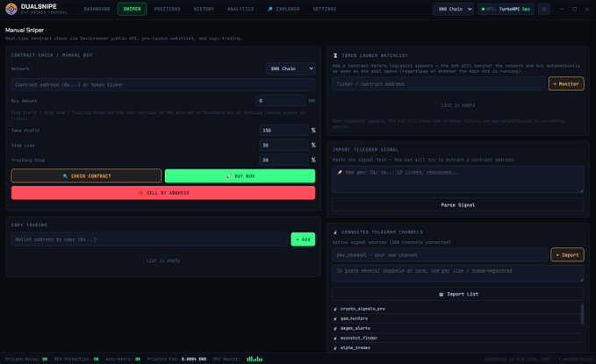Screen dimensions: 596x364
Task: Click the icon beside crypto_signals_pro
Action: pos(335,309)
